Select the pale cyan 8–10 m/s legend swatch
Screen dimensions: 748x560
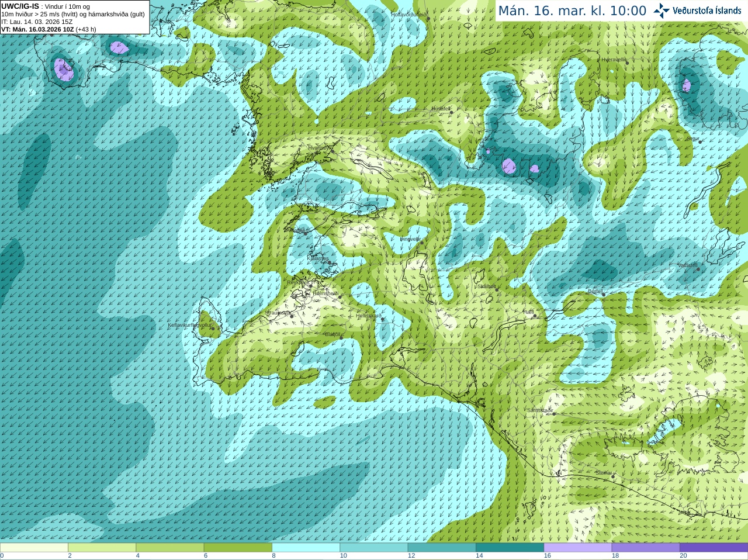point(306,548)
